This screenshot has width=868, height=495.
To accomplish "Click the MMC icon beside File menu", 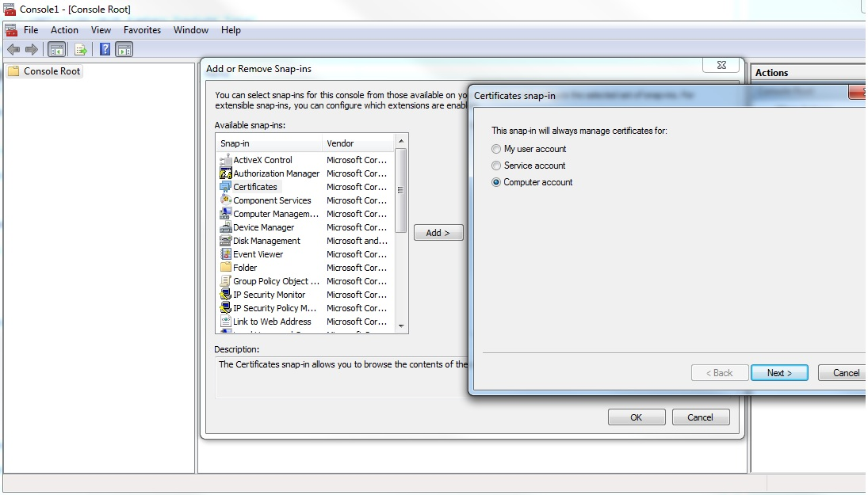I will click(x=11, y=30).
